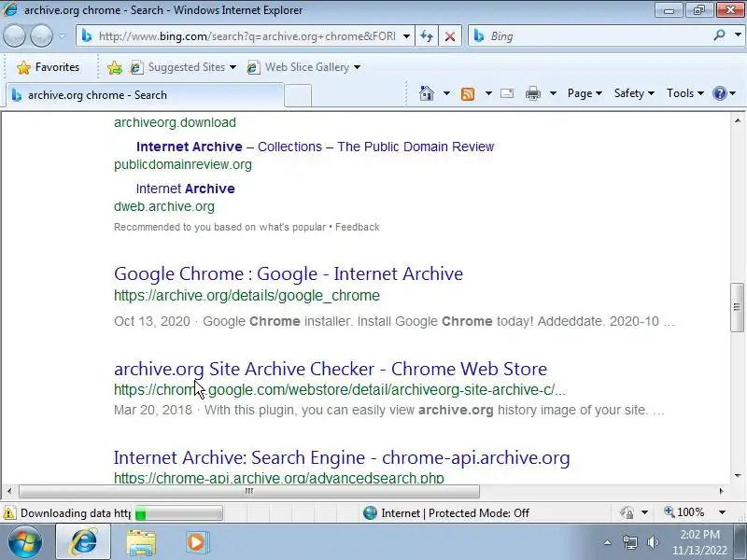Open Web Slice Gallery dropdown

[303, 67]
